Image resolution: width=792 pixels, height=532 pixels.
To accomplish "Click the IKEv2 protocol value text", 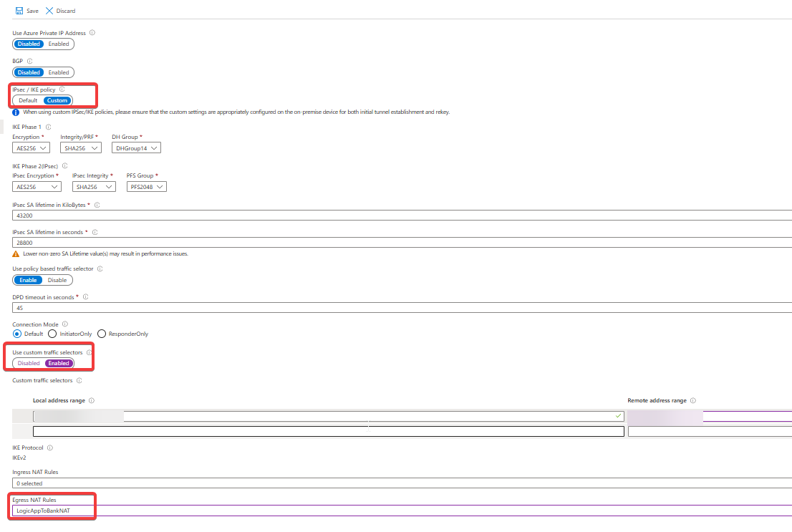I will (19, 458).
